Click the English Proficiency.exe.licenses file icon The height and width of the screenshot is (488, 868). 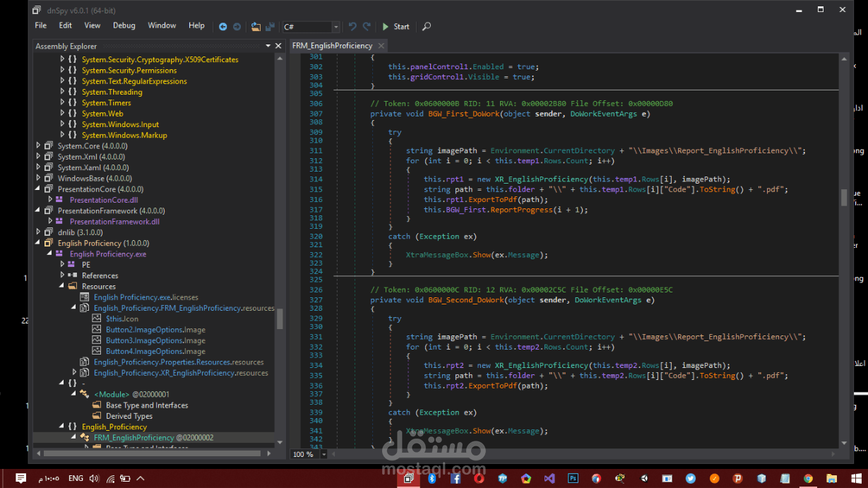point(85,297)
